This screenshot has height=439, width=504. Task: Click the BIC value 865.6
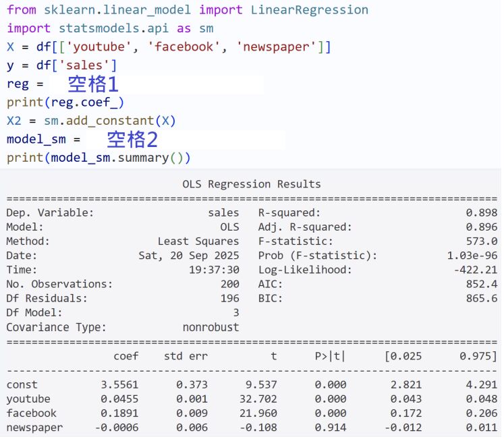coord(481,299)
